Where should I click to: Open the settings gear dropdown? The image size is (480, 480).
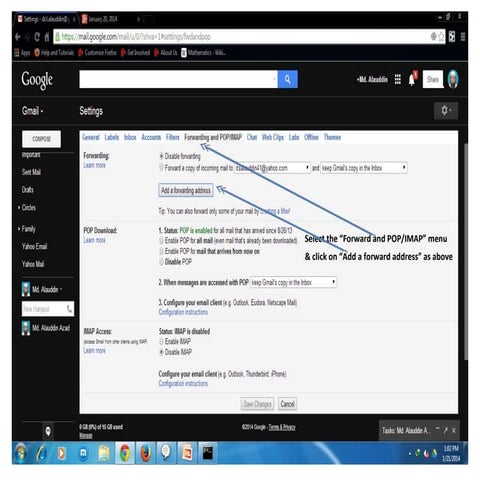pos(446,110)
